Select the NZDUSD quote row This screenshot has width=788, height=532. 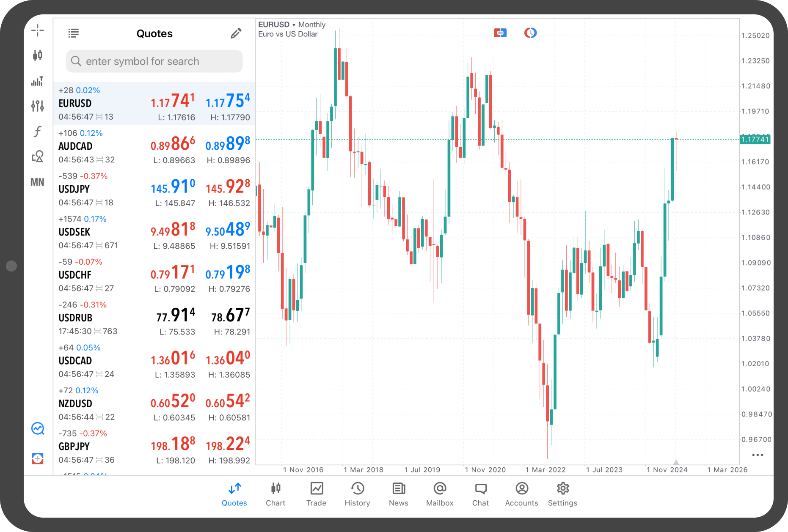coord(154,404)
